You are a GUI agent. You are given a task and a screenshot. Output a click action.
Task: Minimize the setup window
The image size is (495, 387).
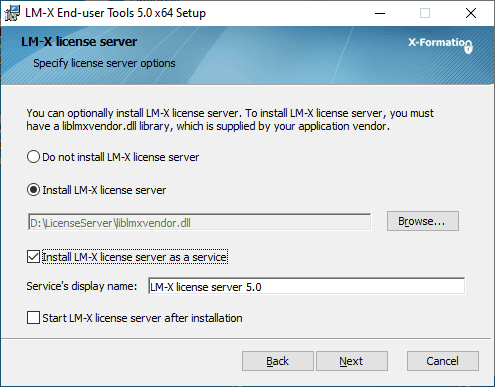[x=380, y=13]
